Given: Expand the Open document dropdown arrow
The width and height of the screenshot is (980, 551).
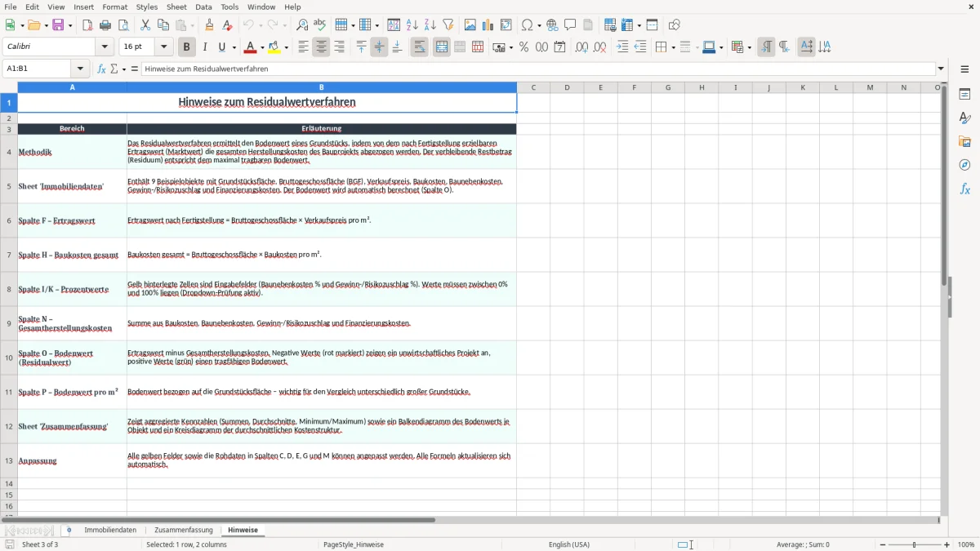Looking at the screenshot, I should [45, 25].
